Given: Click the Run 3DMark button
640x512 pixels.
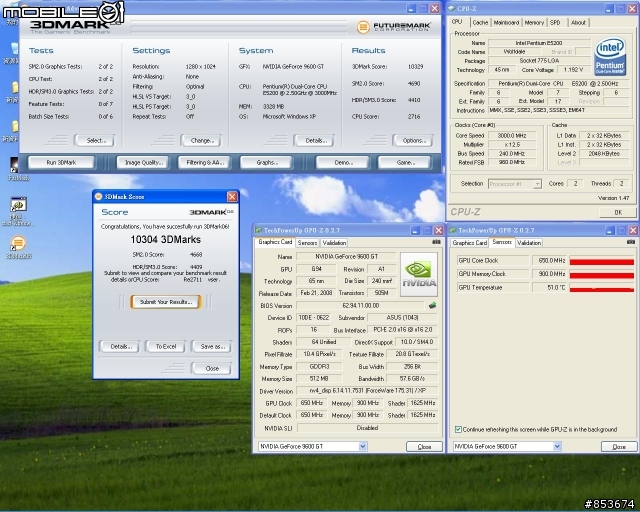Looking at the screenshot, I should tap(61, 163).
